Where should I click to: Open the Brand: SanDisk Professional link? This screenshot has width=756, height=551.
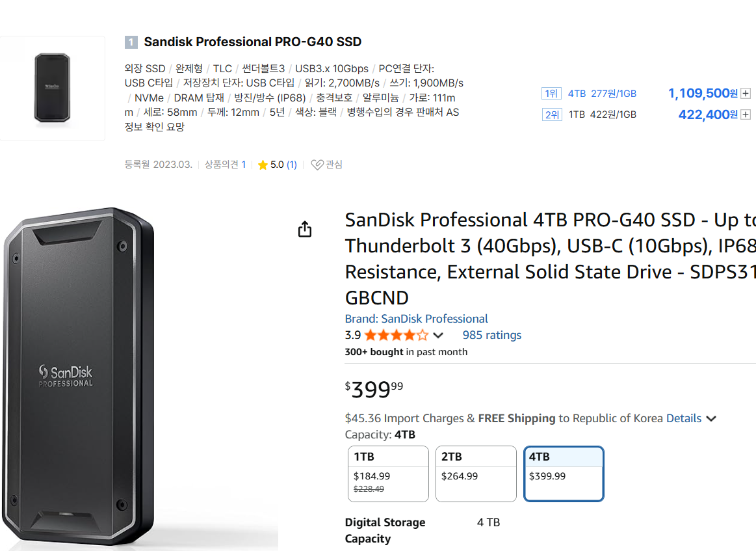416,319
